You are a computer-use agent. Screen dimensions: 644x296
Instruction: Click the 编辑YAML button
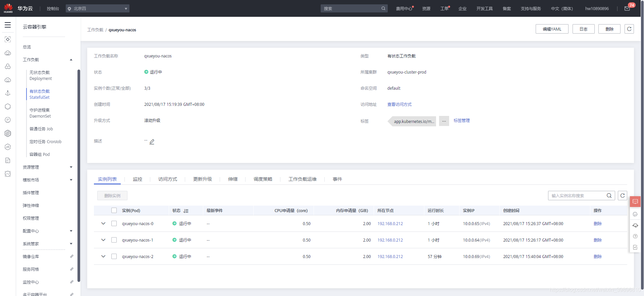coord(552,29)
